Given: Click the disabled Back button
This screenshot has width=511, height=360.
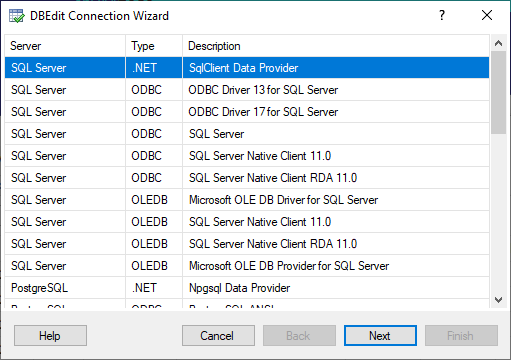Looking at the screenshot, I should pos(299,336).
